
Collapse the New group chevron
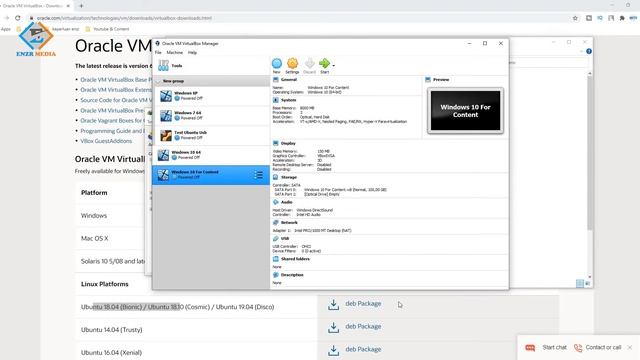click(x=158, y=81)
